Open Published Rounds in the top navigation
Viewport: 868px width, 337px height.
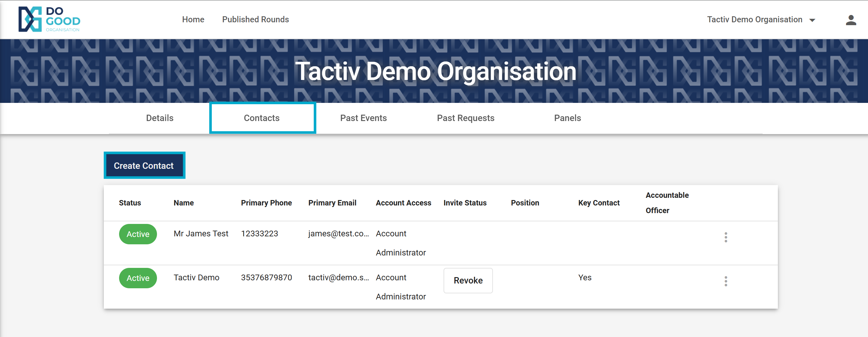(255, 19)
